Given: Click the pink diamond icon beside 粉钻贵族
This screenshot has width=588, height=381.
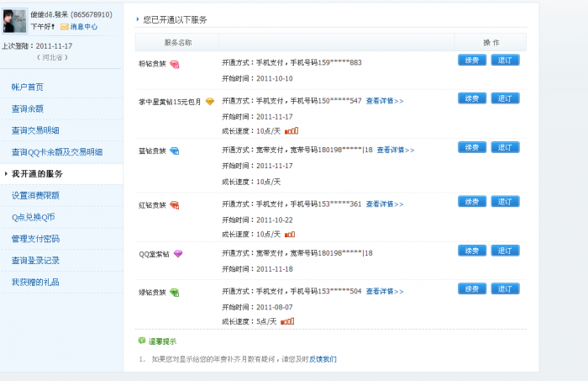Looking at the screenshot, I should [x=175, y=64].
